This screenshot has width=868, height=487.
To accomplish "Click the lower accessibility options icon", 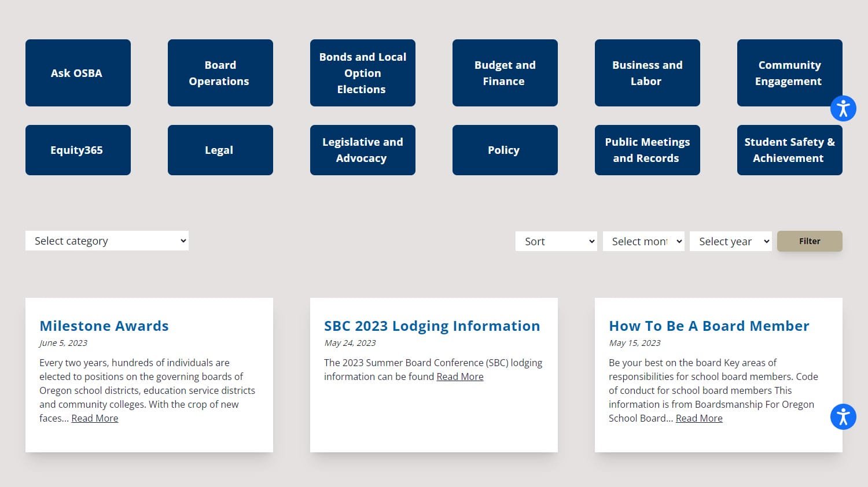I will pyautogui.click(x=843, y=416).
